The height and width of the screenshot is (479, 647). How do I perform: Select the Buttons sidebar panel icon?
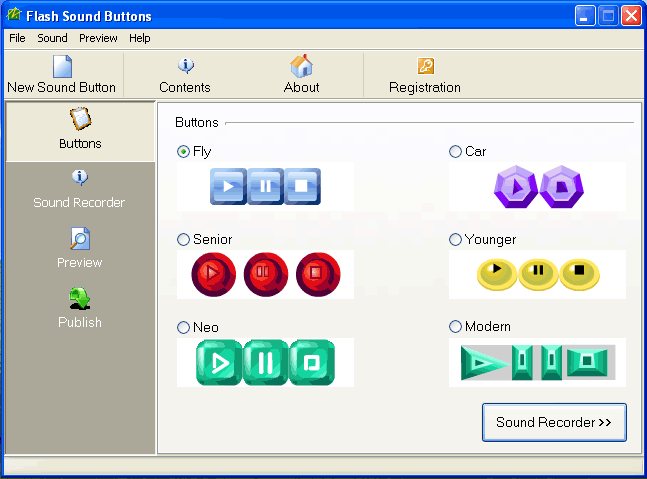80,118
